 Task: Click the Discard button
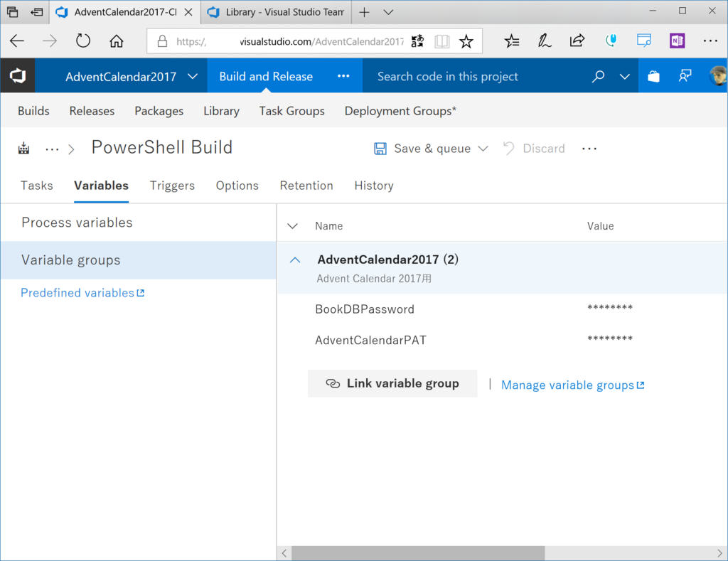click(x=534, y=149)
